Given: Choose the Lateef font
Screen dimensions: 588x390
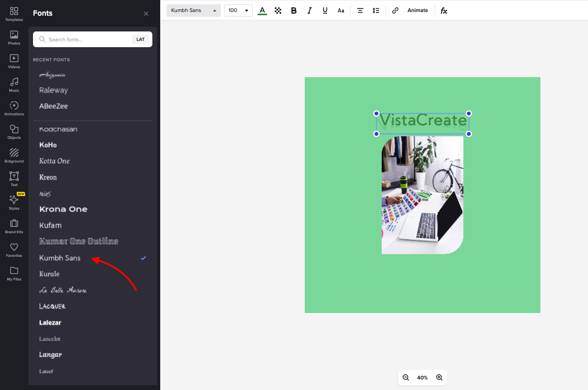Looking at the screenshot, I should coord(46,371).
